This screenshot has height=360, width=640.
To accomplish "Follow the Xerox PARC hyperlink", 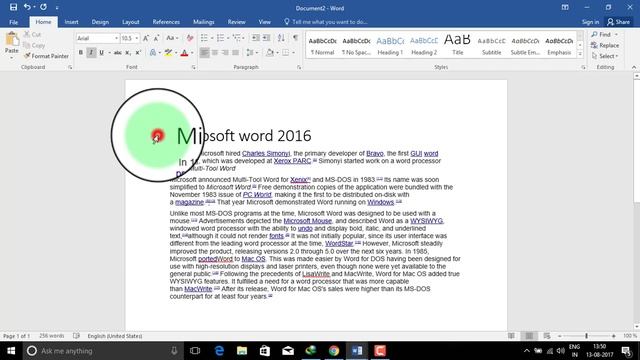I will click(292, 161).
